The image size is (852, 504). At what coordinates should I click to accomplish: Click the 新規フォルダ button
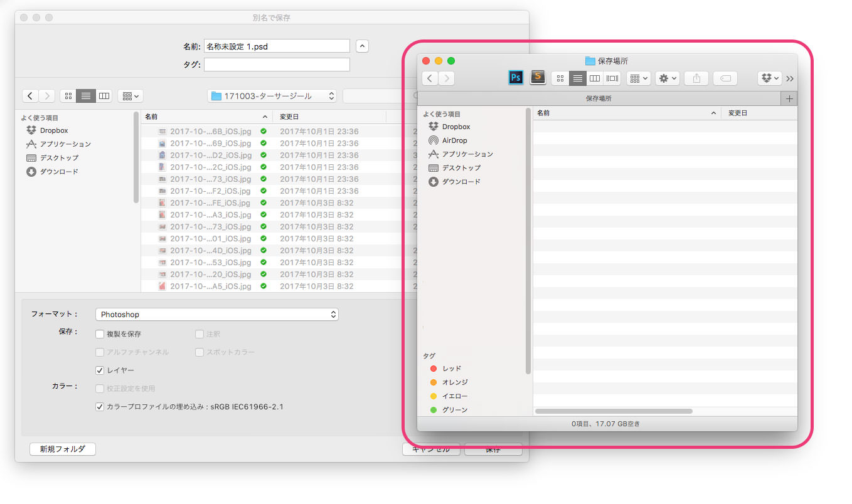coord(63,449)
